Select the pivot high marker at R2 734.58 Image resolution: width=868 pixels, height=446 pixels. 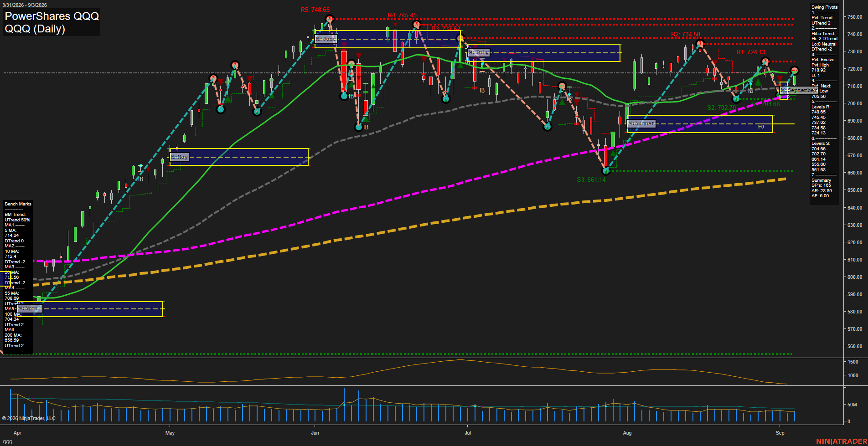click(700, 44)
